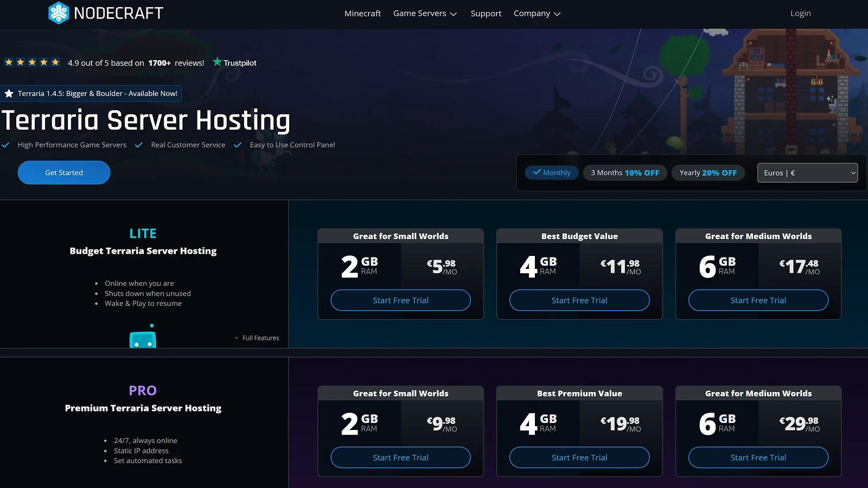The image size is (868, 488).
Task: Click the PRO plan heading
Action: (143, 390)
